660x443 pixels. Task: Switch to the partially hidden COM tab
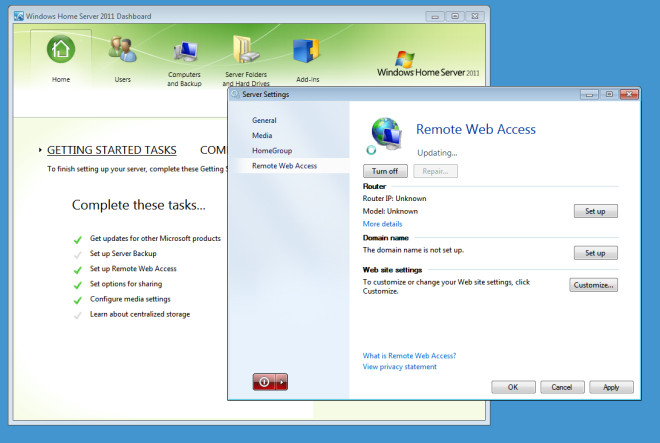(x=213, y=150)
